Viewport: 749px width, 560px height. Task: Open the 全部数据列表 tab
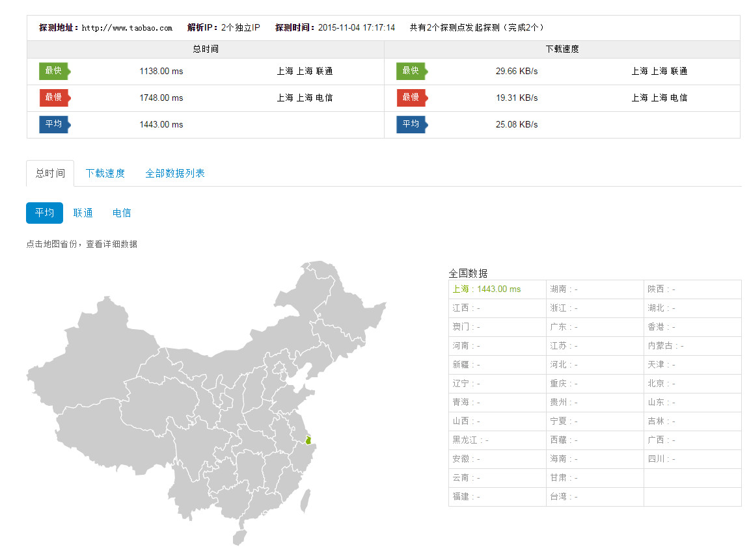tap(174, 174)
